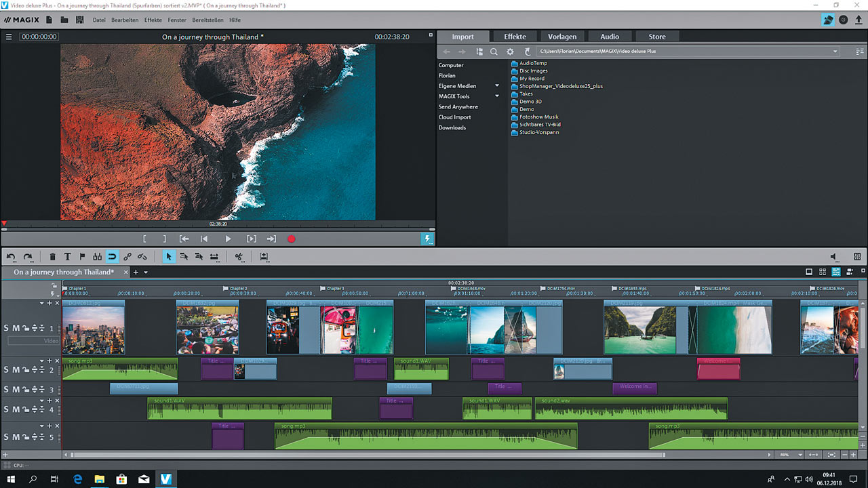Mute track 2 with M button
868x488 pixels.
click(16, 370)
